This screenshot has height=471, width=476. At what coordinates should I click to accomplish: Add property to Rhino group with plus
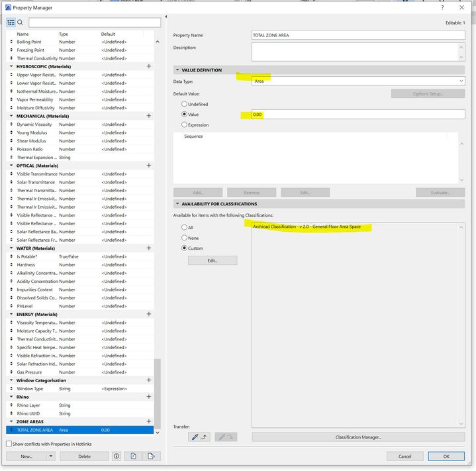149,397
